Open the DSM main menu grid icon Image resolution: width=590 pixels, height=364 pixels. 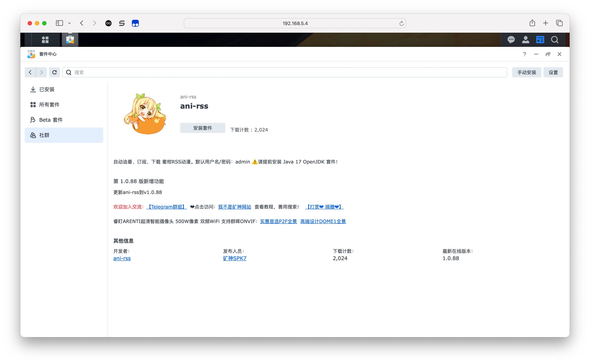click(x=45, y=40)
